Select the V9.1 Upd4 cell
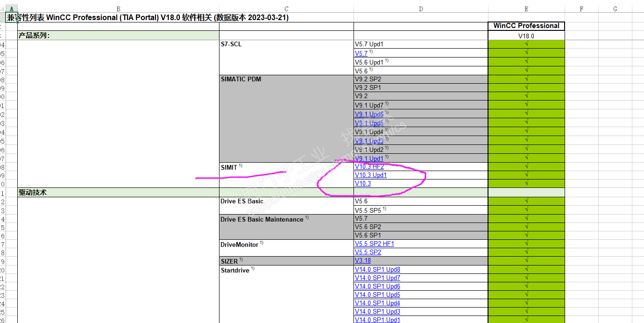 (x=421, y=132)
